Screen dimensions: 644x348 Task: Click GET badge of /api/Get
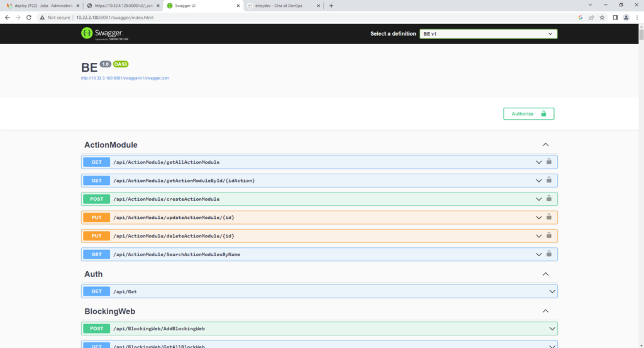[96, 291]
